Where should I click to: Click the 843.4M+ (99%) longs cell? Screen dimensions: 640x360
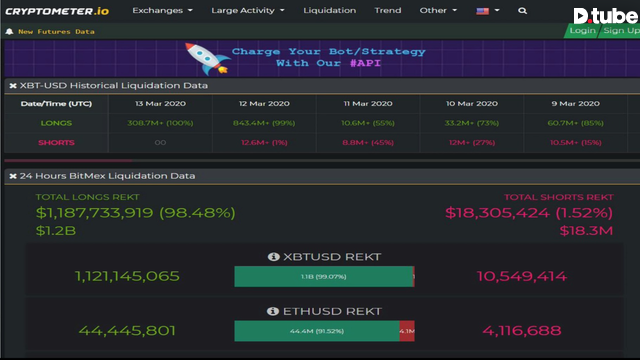pyautogui.click(x=264, y=123)
